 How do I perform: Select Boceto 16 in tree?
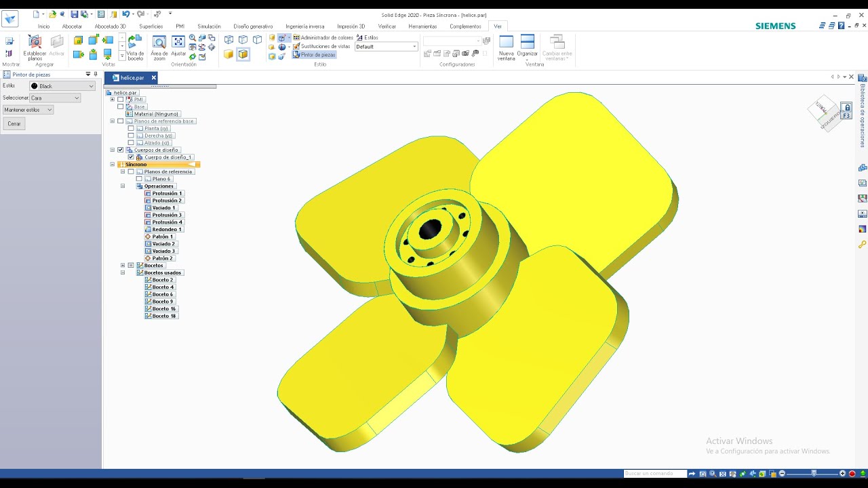(160, 309)
